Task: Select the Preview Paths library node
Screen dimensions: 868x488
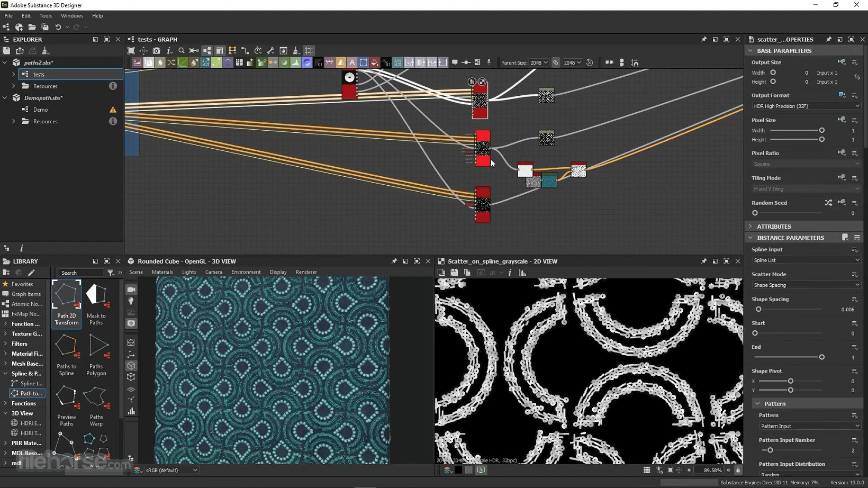Action: pyautogui.click(x=67, y=405)
